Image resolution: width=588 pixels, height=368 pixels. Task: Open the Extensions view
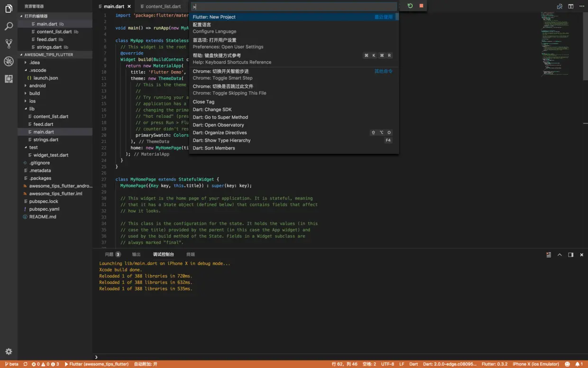tap(9, 79)
